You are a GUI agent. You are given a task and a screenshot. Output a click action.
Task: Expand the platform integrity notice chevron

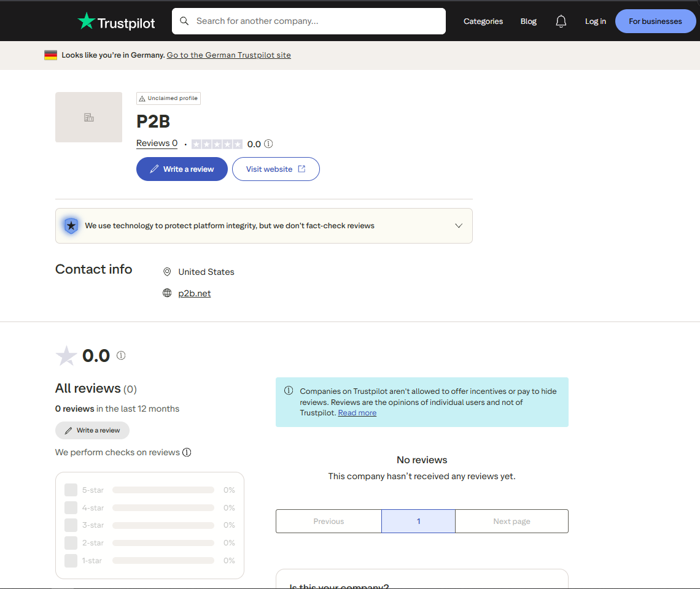tap(459, 225)
